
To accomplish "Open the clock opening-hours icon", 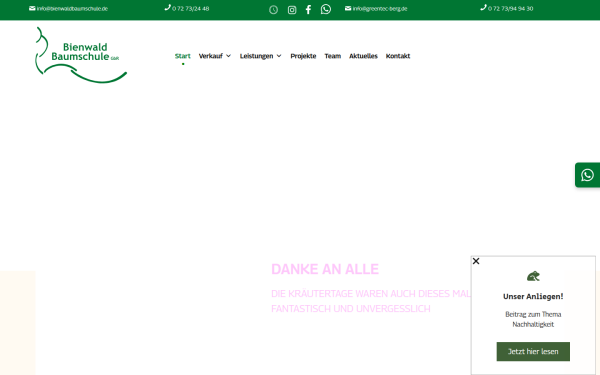I will pos(273,10).
